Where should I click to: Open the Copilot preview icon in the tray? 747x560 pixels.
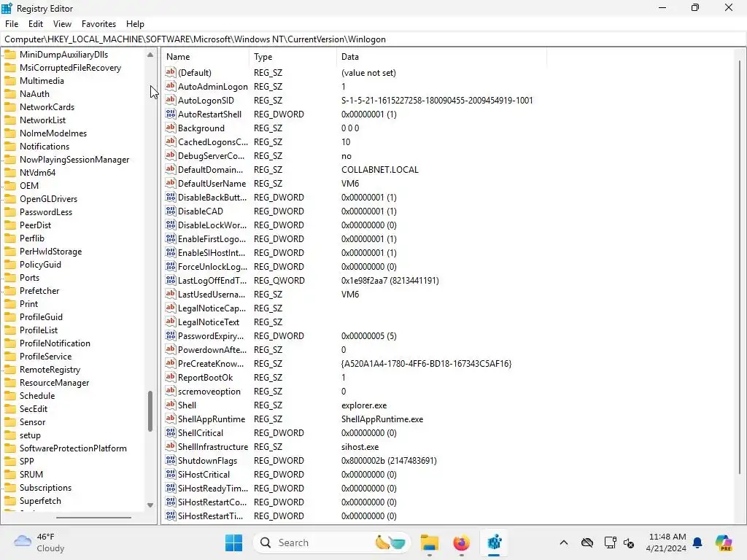(x=724, y=542)
